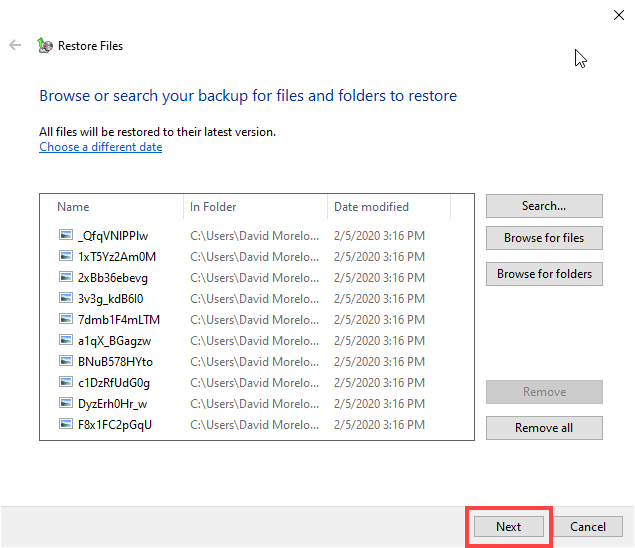Click the Cancel button

(x=588, y=527)
